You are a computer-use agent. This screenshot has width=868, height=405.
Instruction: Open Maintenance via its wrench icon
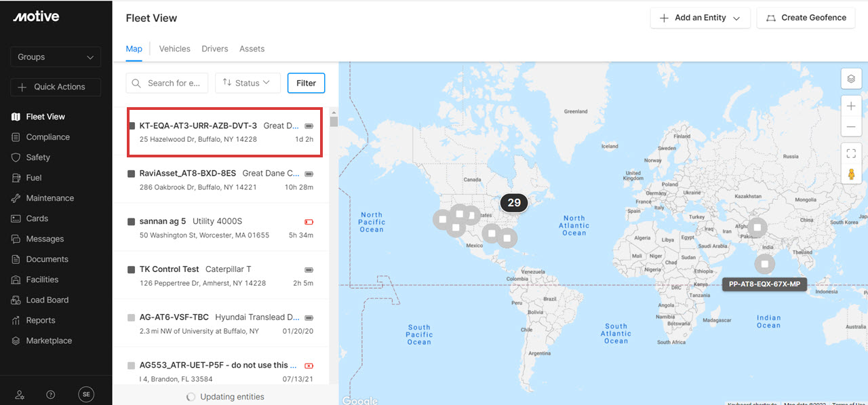click(16, 198)
